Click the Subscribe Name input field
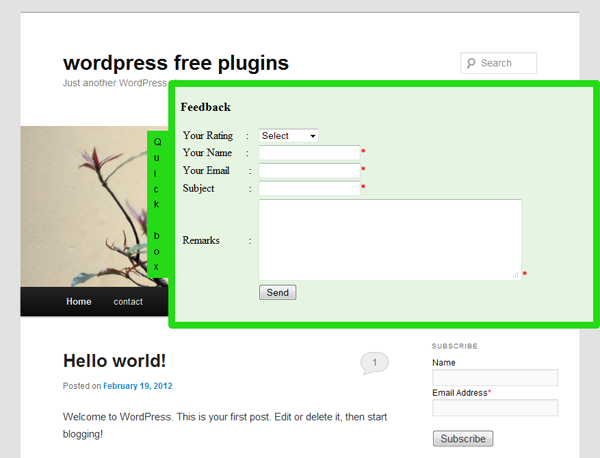The width and height of the screenshot is (600, 458). click(x=495, y=378)
